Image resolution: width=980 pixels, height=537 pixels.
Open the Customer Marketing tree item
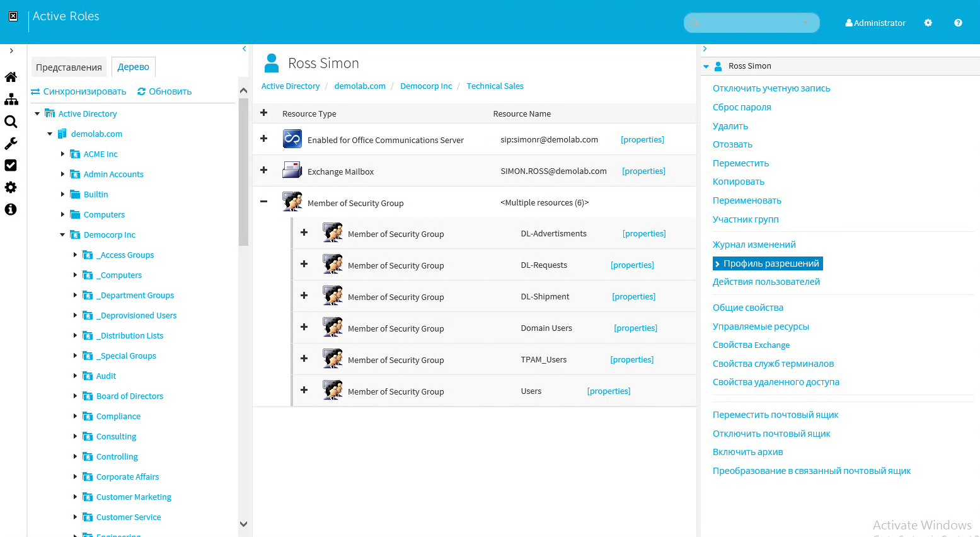134,497
